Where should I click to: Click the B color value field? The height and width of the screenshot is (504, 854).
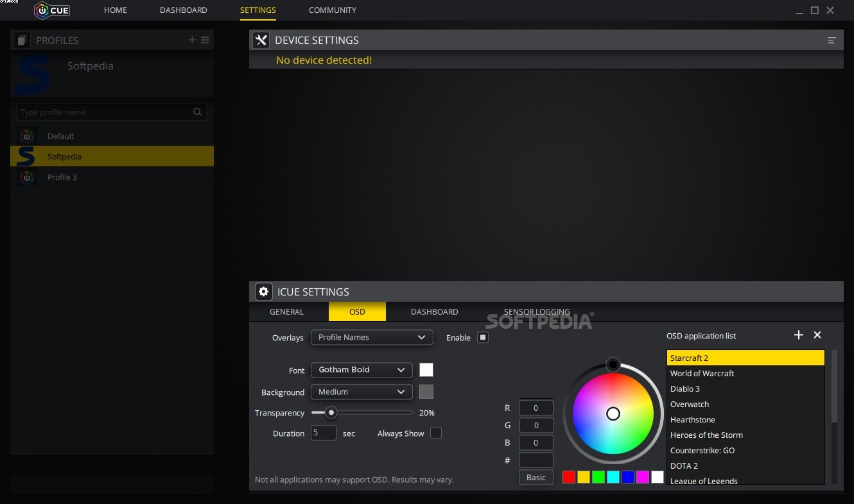tap(536, 442)
